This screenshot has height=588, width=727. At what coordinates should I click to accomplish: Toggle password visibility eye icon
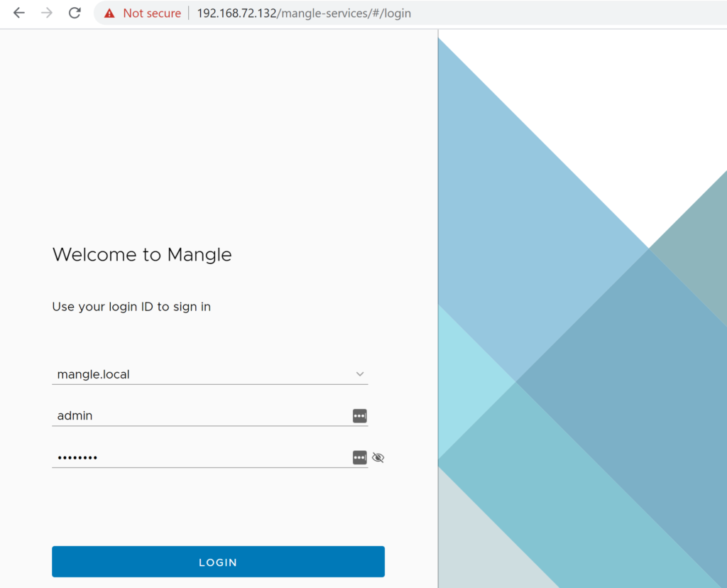[378, 458]
